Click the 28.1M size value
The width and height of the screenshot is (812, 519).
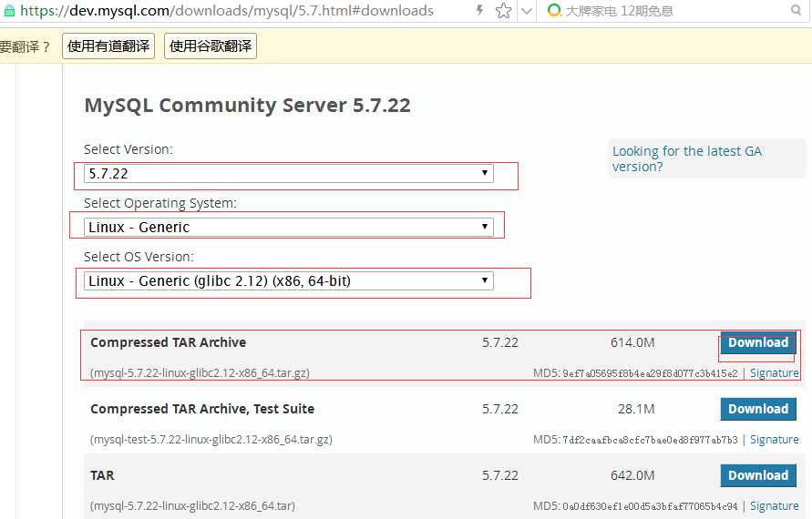[x=636, y=409]
